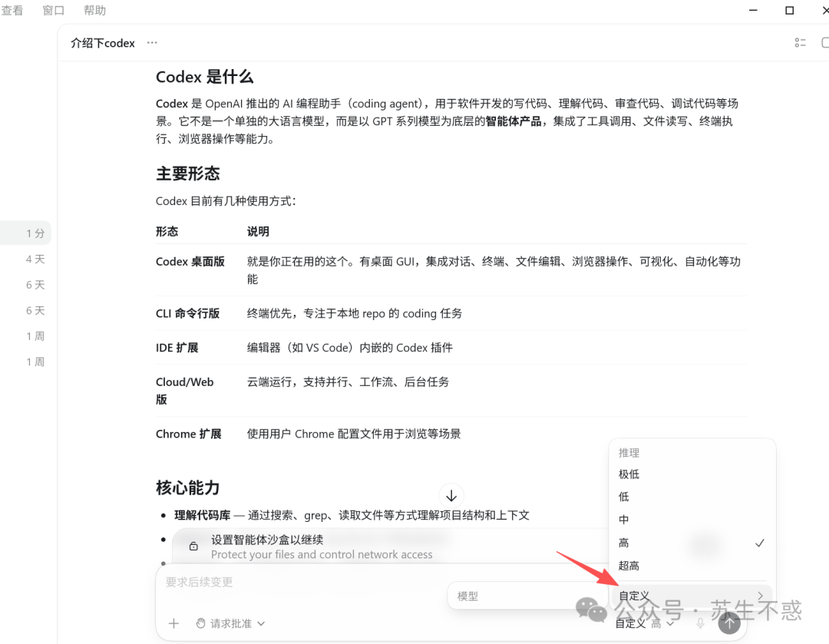Click the 推理 menu section label

pos(629,453)
